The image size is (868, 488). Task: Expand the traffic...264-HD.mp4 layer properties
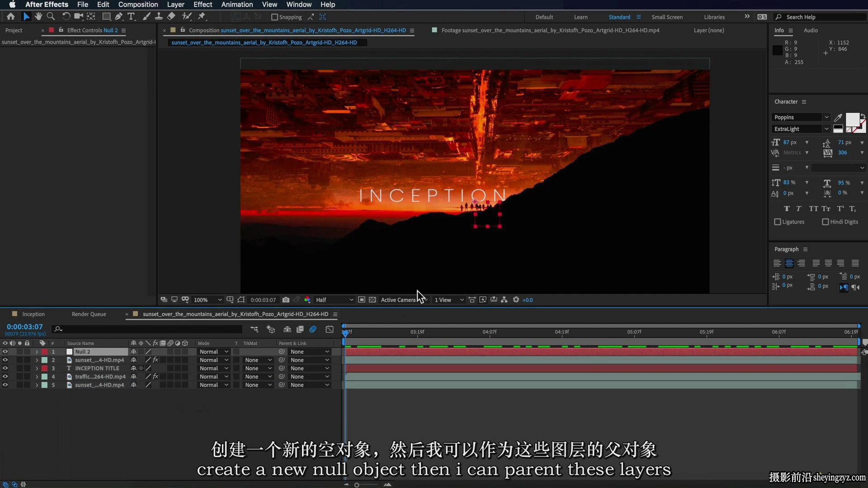pos(37,376)
